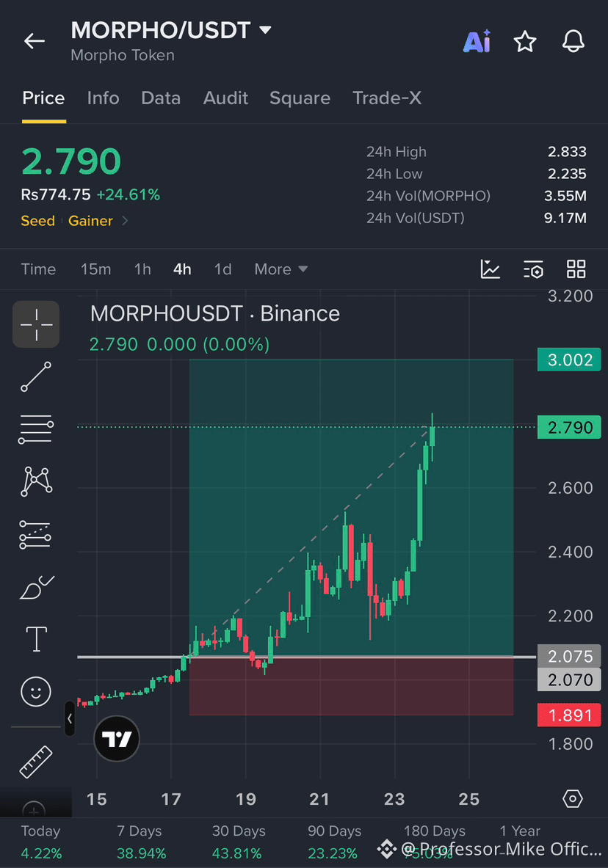Image resolution: width=608 pixels, height=868 pixels.
Task: Select the 4h interval
Action: [x=182, y=269]
